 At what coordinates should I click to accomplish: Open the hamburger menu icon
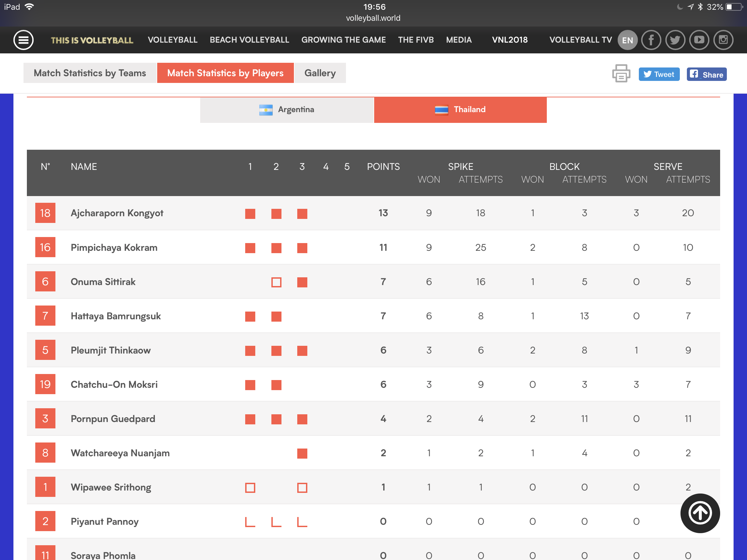pos(23,40)
